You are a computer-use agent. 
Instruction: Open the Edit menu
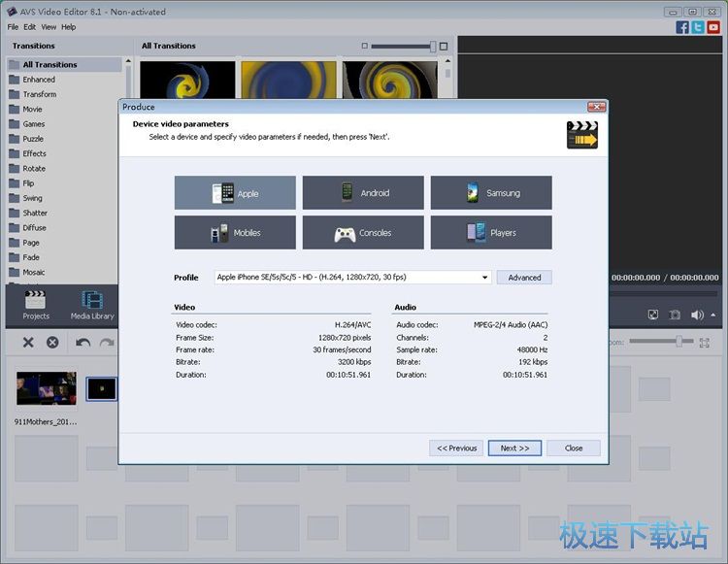[29, 27]
